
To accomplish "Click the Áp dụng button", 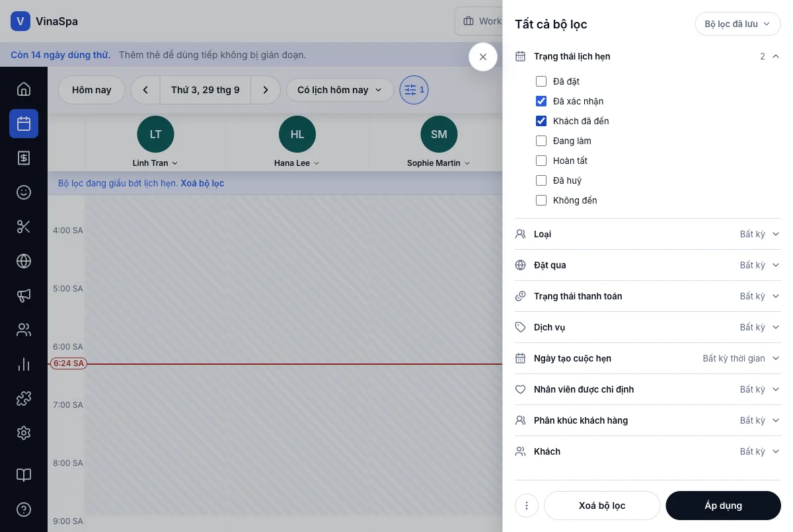I will (x=723, y=506).
